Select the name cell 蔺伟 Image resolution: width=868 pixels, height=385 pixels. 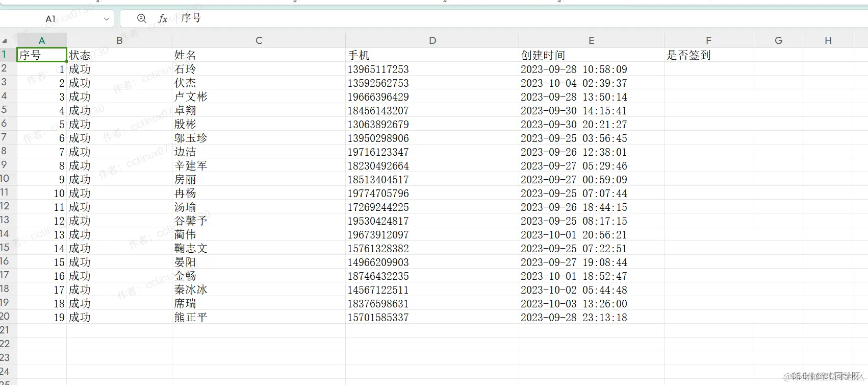point(259,234)
